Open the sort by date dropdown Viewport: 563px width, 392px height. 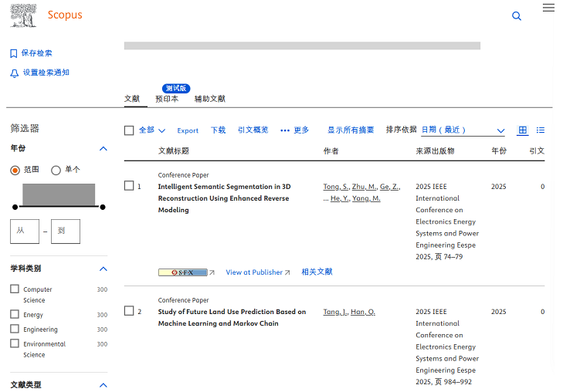pyautogui.click(x=462, y=130)
